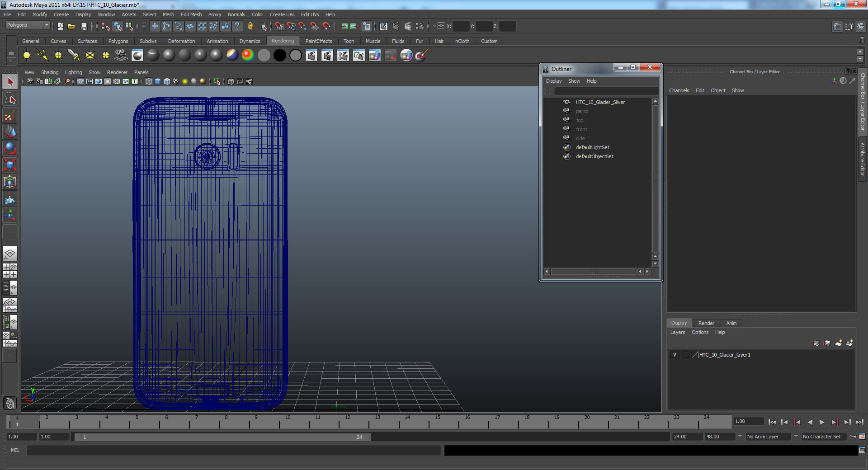
Task: Enable Snap to Curves magnet icon
Action: pyautogui.click(x=291, y=26)
